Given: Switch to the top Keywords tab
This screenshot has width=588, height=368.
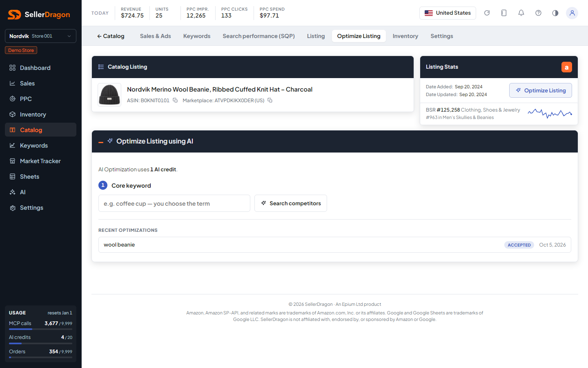Looking at the screenshot, I should click(x=197, y=36).
